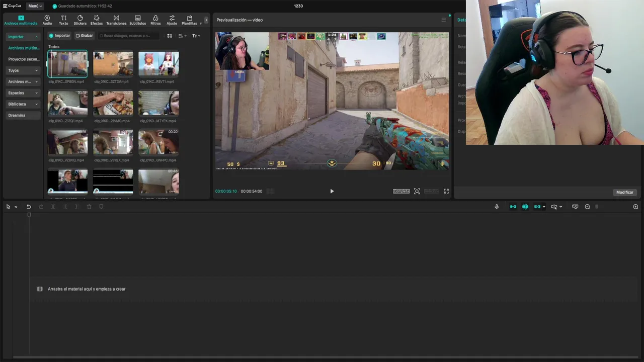Open the Audio tab
The width and height of the screenshot is (644, 362).
click(47, 20)
